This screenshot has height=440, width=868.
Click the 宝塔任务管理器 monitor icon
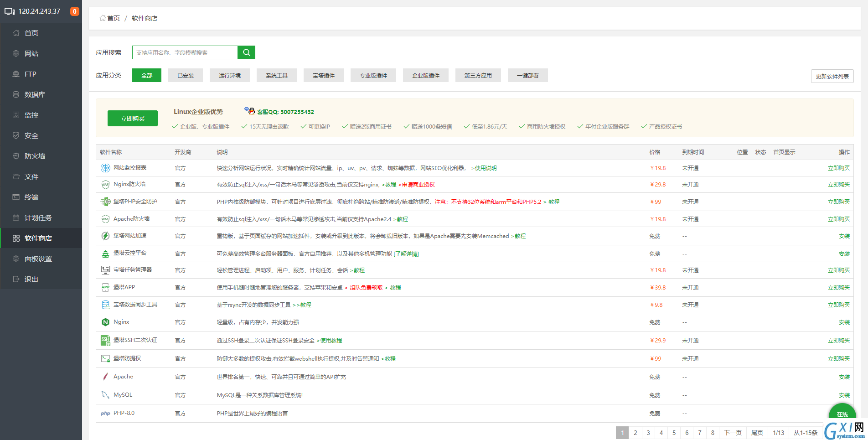click(x=105, y=270)
